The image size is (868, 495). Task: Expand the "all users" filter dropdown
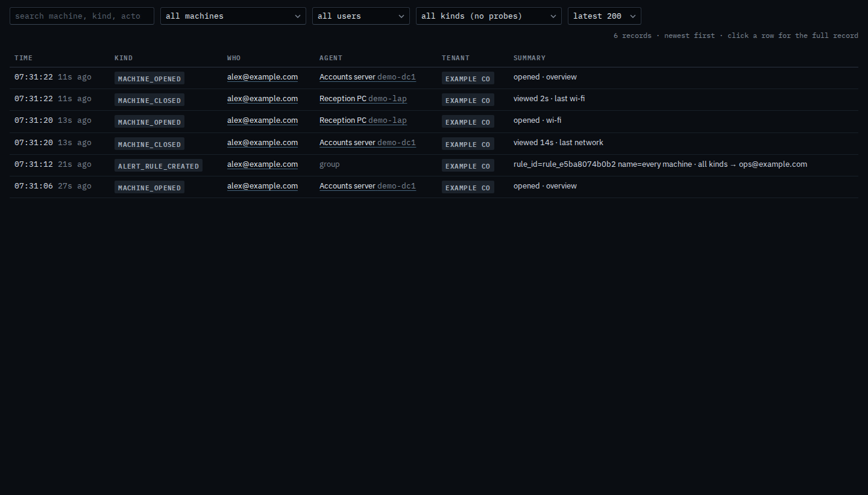(x=361, y=16)
